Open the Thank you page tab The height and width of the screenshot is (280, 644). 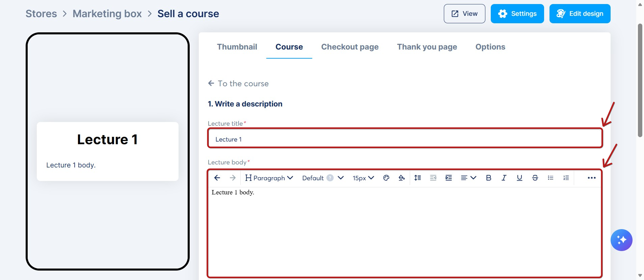pos(427,47)
